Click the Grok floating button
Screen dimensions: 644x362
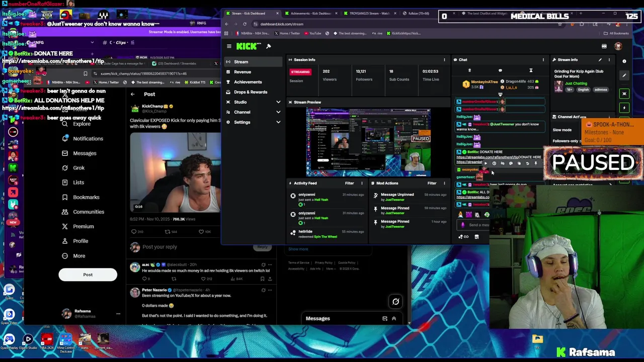point(395,302)
